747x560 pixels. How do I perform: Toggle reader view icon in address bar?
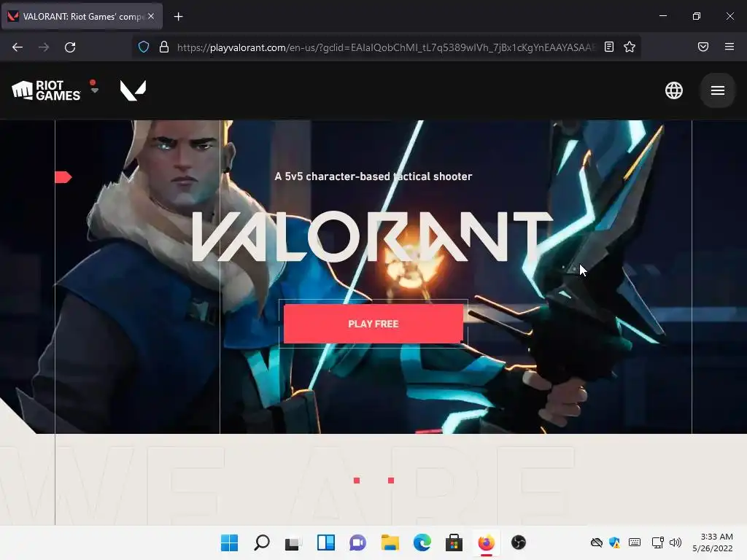pyautogui.click(x=609, y=47)
